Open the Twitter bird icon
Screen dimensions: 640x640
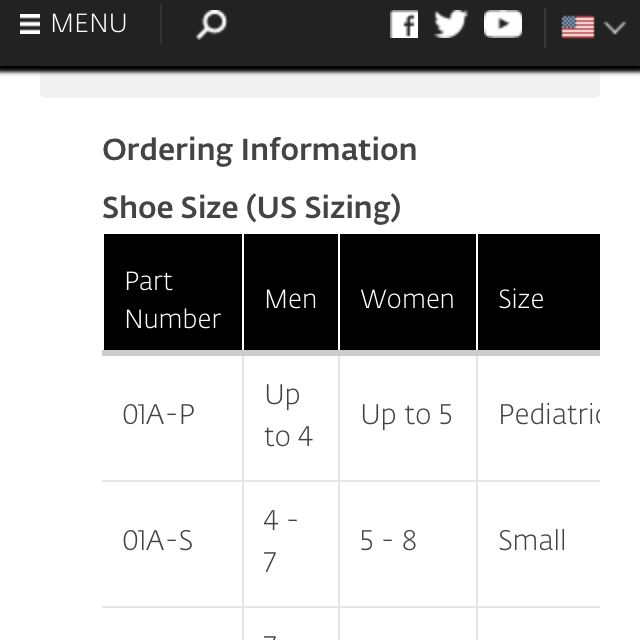pos(451,24)
